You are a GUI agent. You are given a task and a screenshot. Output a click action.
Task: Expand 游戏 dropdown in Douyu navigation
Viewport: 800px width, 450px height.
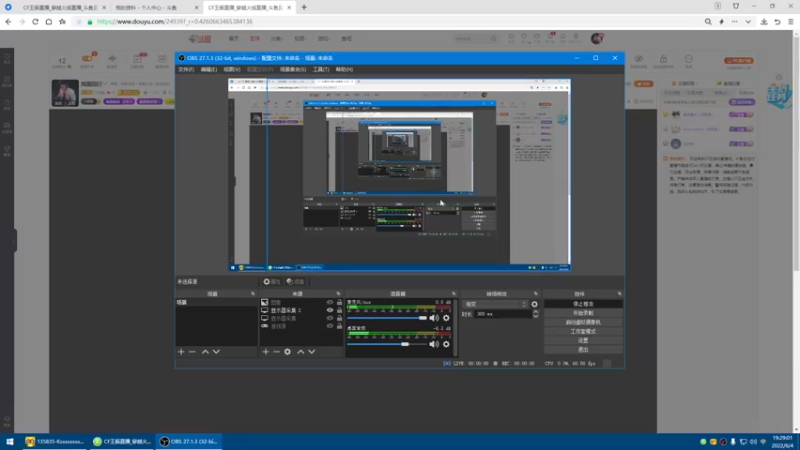tap(324, 39)
